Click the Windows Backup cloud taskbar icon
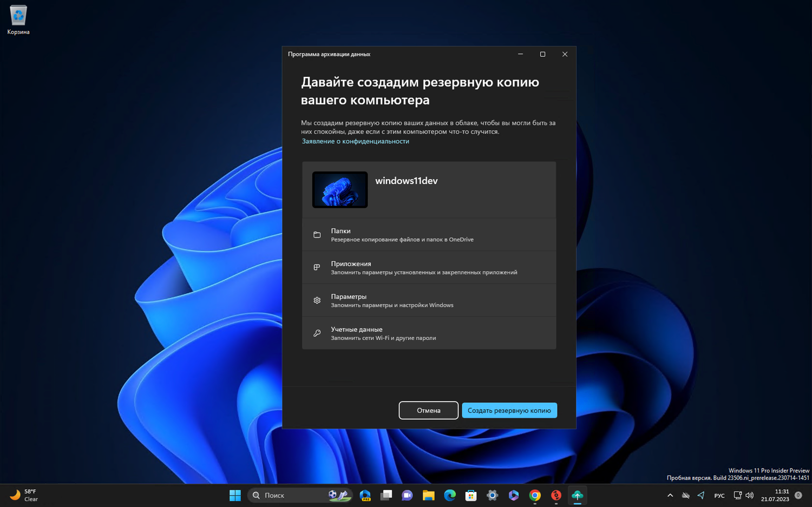812x507 pixels. 578,495
